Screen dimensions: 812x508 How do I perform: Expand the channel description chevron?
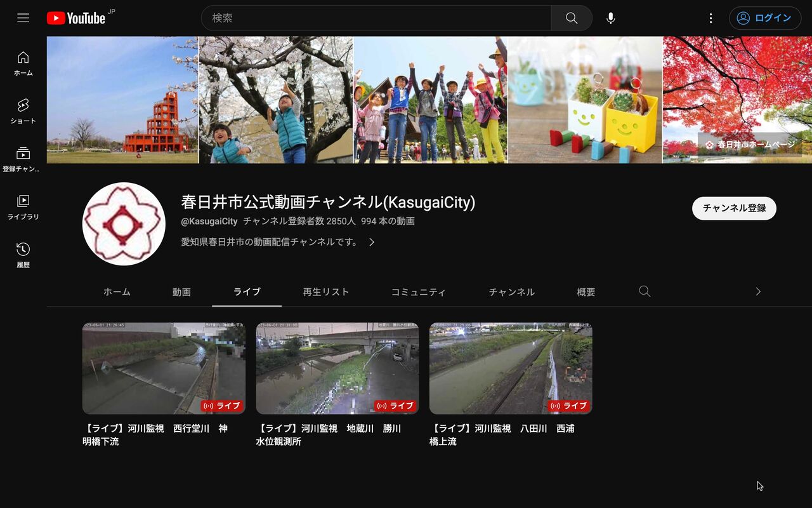(x=372, y=242)
